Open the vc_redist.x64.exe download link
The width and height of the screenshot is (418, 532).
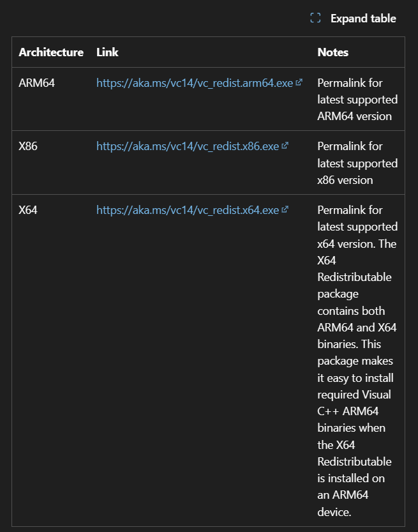[188, 209]
